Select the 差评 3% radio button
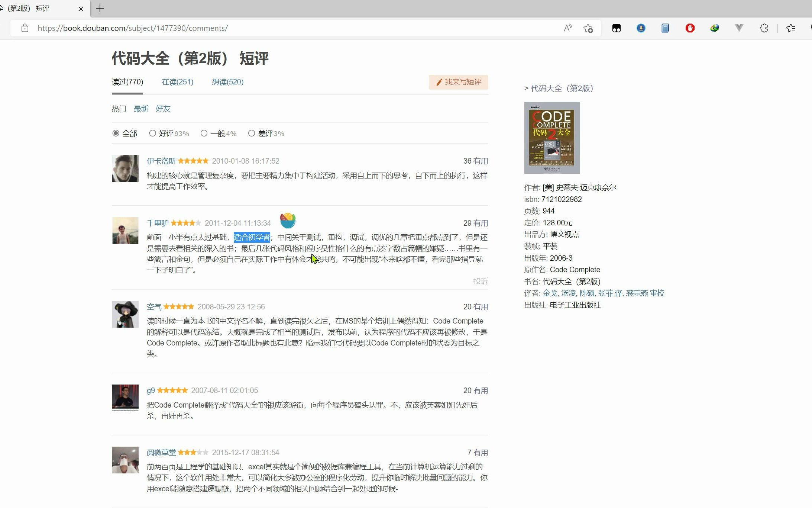 252,133
